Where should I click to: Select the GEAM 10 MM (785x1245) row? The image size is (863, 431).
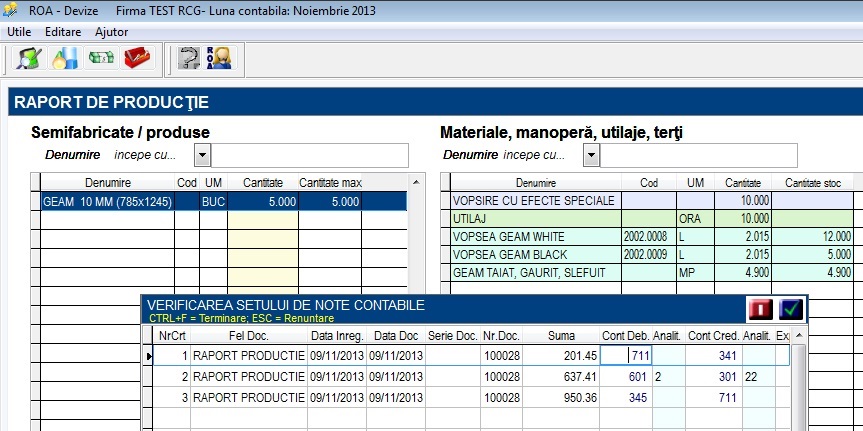tap(224, 201)
